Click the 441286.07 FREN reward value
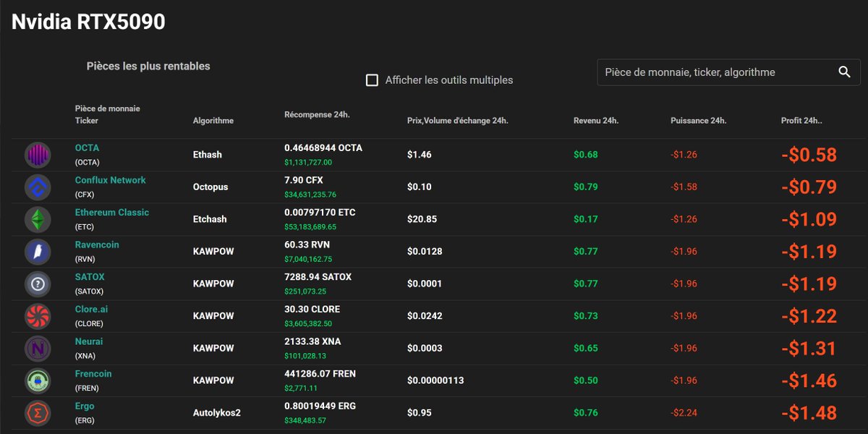 pos(320,374)
